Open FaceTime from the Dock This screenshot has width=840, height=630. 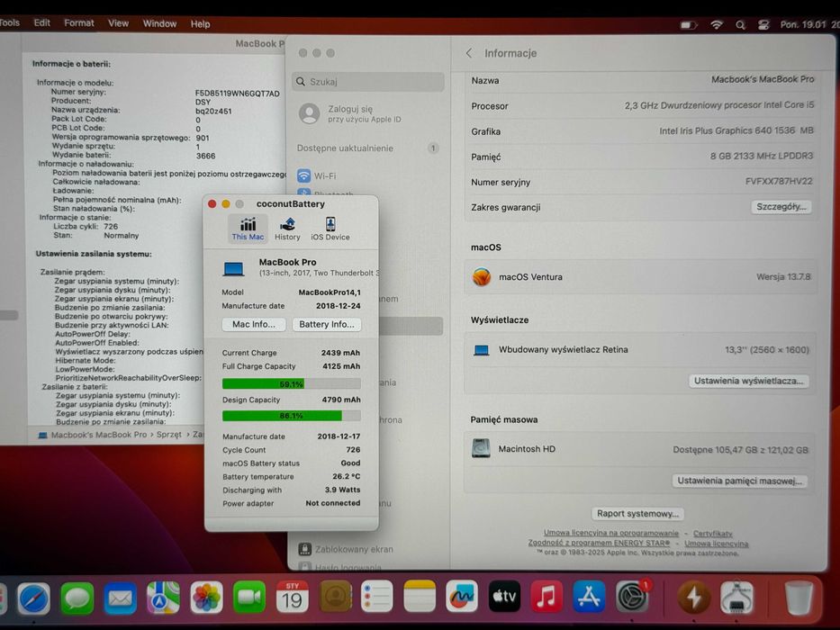[x=249, y=597]
